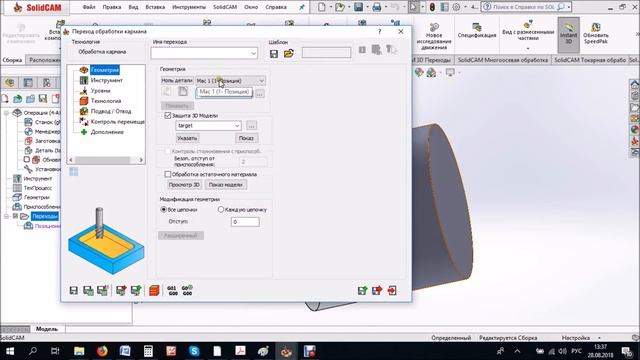The width and height of the screenshot is (640, 360).
Task: Toggle Обновить checkbox in operations tree
Action: pyautogui.click(x=27, y=160)
